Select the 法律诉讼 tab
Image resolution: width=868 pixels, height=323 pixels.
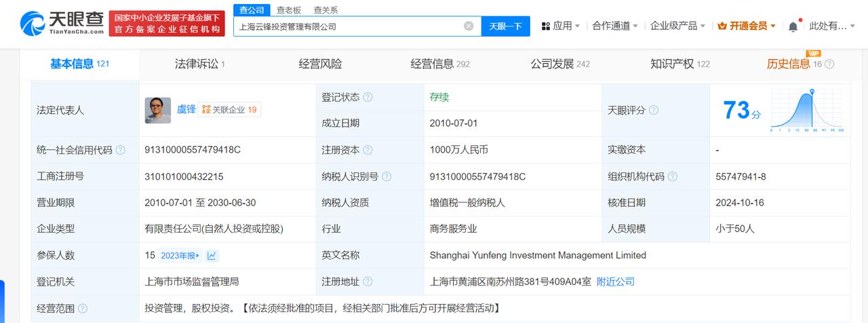pyautogui.click(x=199, y=64)
